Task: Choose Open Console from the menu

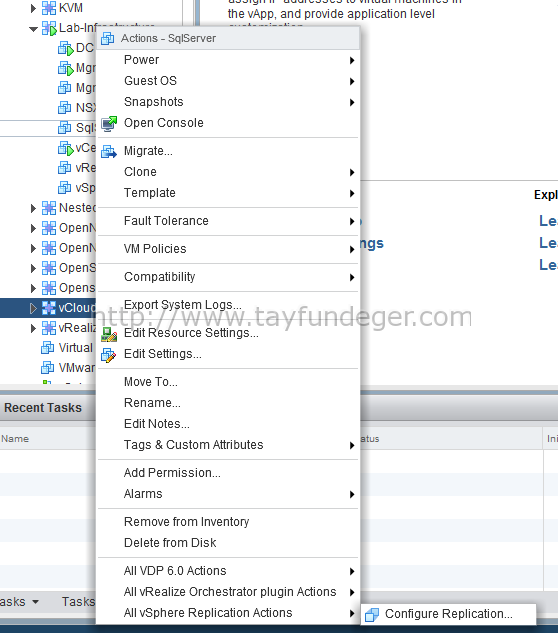Action: click(x=228, y=123)
